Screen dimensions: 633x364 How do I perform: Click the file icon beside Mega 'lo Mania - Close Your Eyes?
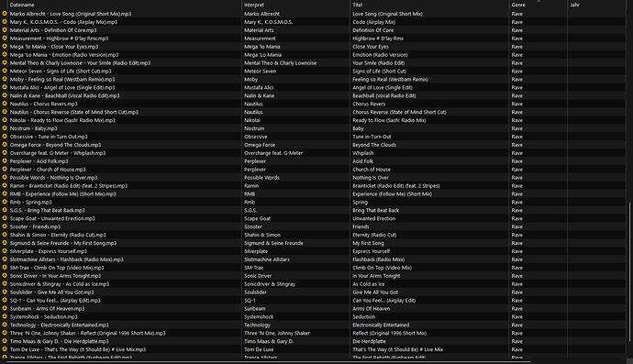(x=5, y=47)
